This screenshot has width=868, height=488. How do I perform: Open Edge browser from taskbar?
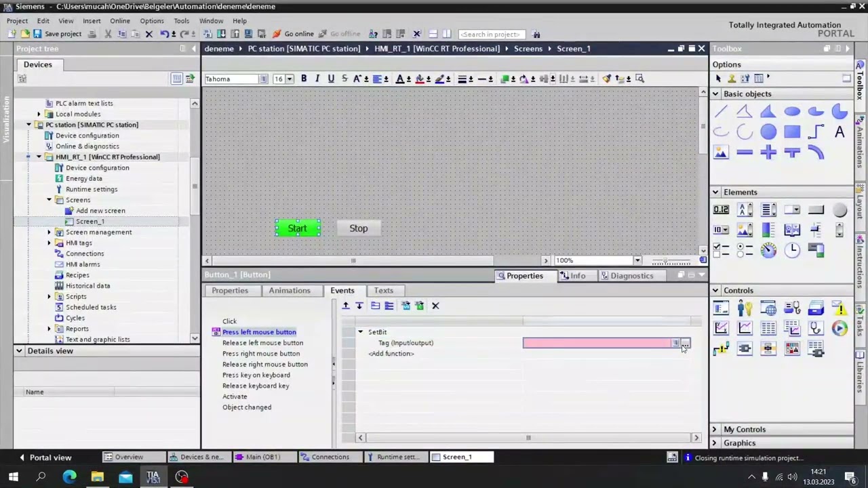tap(69, 477)
